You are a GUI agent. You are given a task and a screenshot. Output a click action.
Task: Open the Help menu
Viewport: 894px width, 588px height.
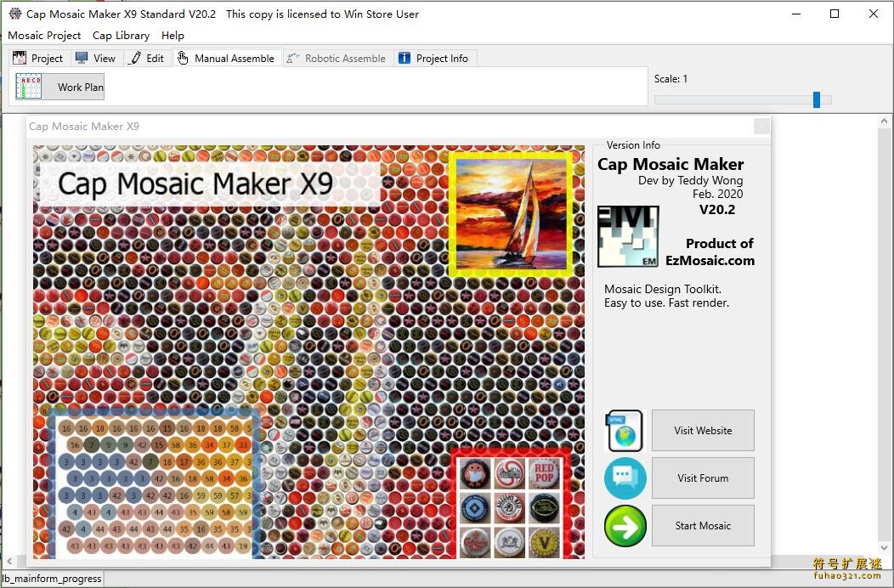pyautogui.click(x=173, y=35)
